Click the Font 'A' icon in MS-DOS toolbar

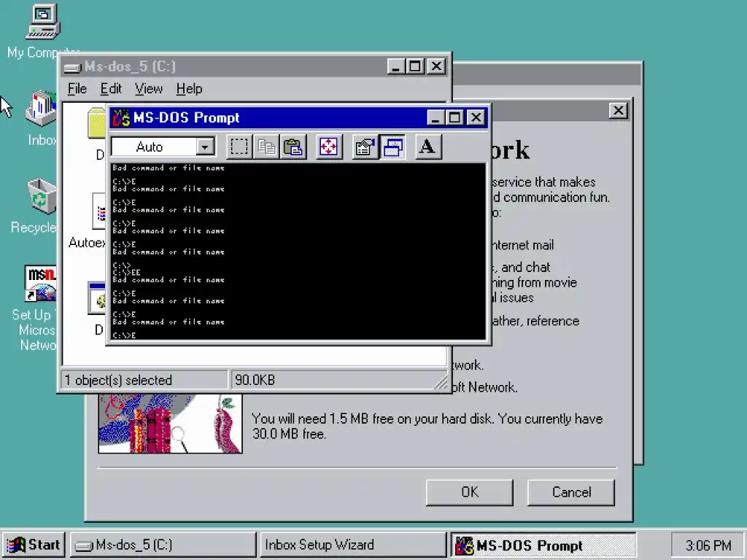point(427,147)
